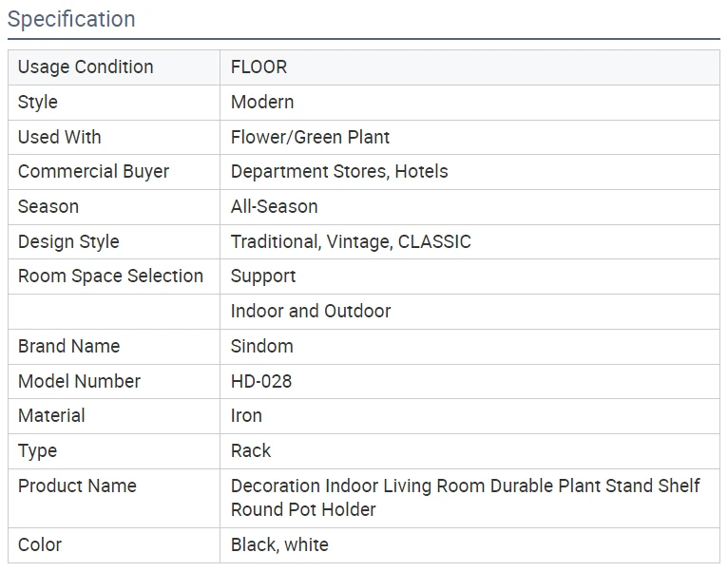Click the Iron material value
This screenshot has width=728, height=572.
[246, 415]
